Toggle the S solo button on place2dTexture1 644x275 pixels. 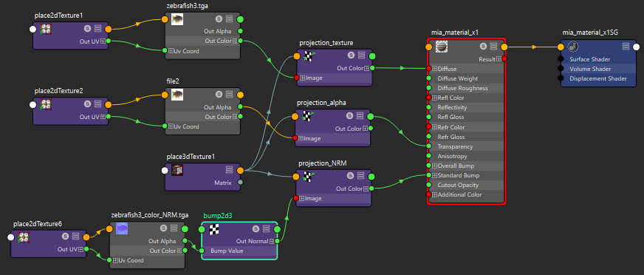click(87, 29)
